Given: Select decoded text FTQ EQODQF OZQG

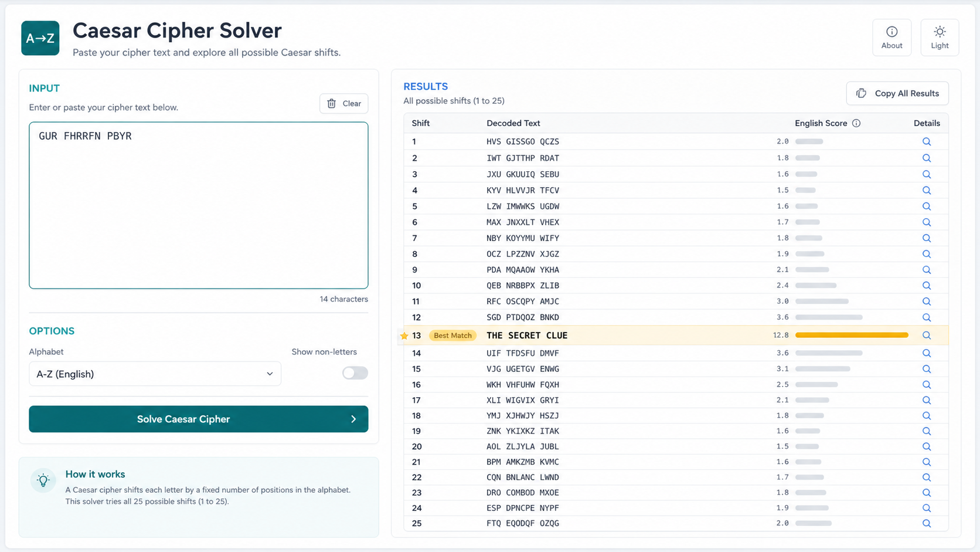Looking at the screenshot, I should pos(523,523).
